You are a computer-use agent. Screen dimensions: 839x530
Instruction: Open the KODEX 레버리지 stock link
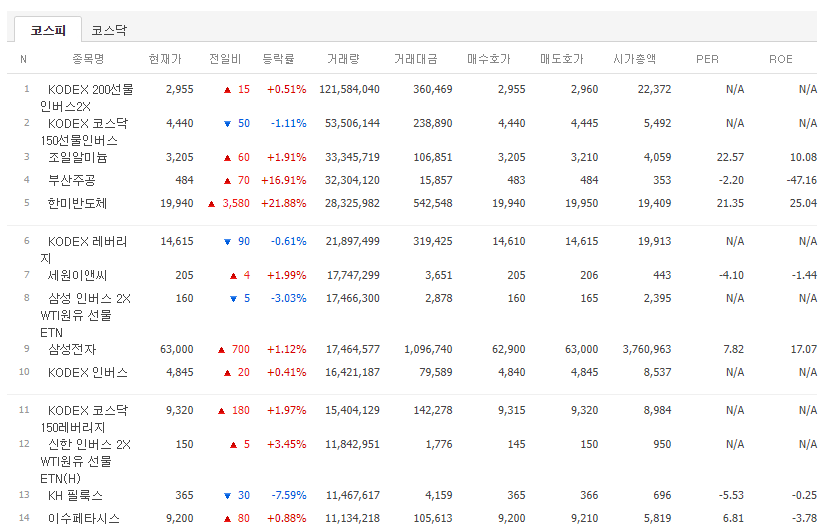83,250
